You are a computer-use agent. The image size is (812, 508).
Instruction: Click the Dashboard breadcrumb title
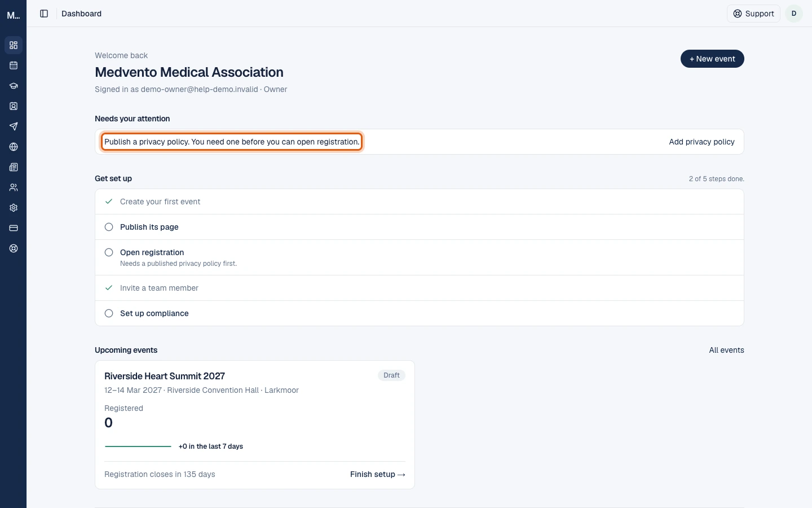pyautogui.click(x=81, y=14)
